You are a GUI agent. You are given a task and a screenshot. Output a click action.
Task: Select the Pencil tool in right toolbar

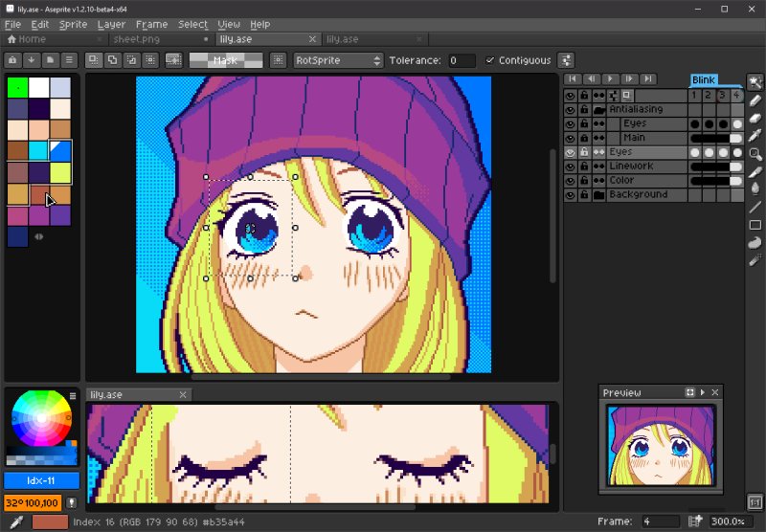[755, 100]
